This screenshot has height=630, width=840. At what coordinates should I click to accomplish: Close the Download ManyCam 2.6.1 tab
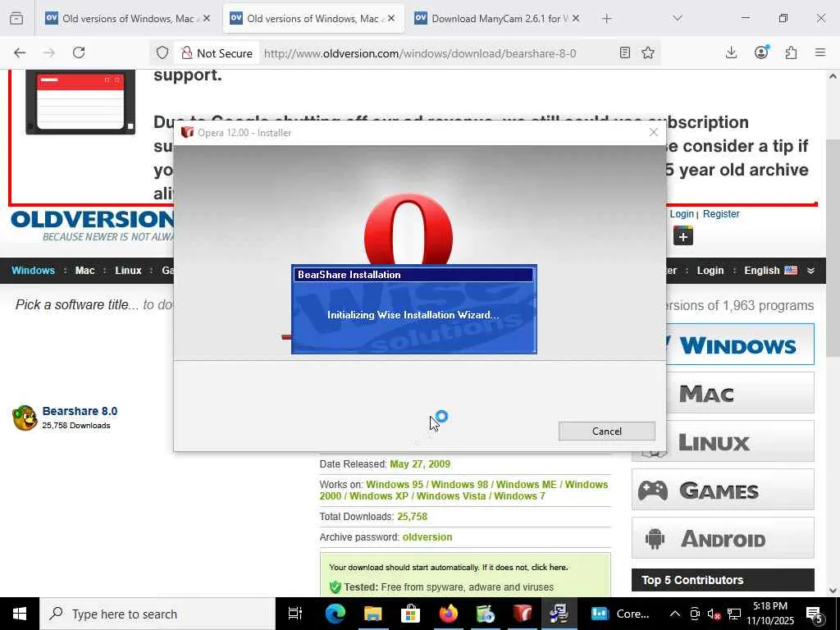(576, 18)
